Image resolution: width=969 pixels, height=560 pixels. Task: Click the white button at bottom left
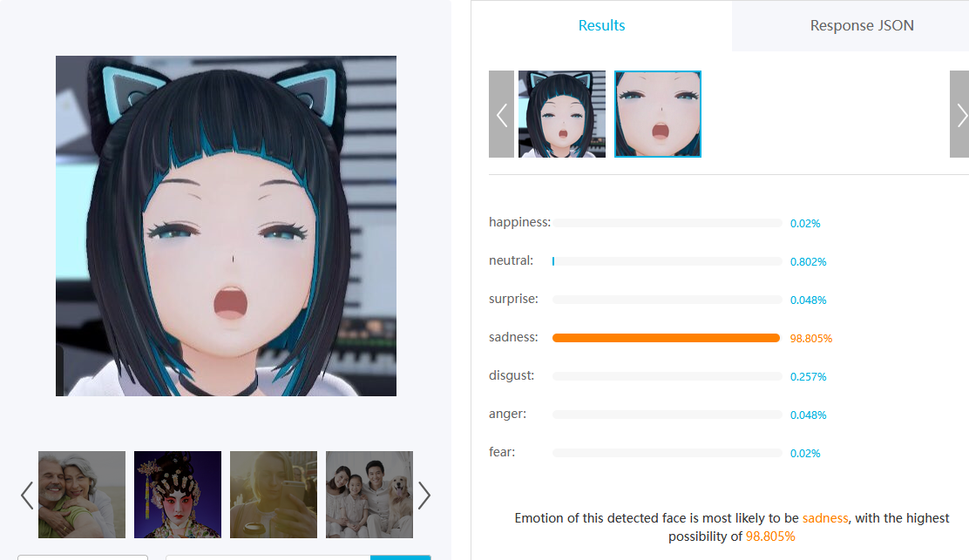coord(83,557)
